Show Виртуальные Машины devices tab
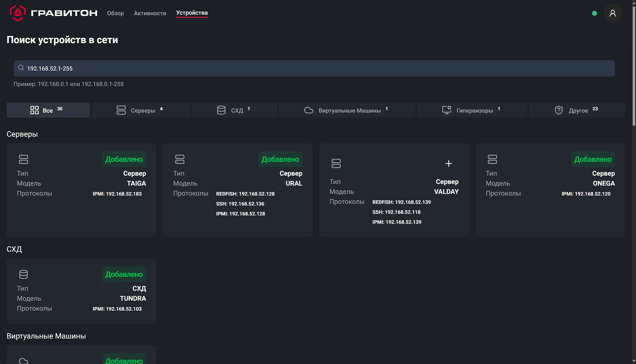Image resolution: width=636 pixels, height=364 pixels. [x=347, y=110]
